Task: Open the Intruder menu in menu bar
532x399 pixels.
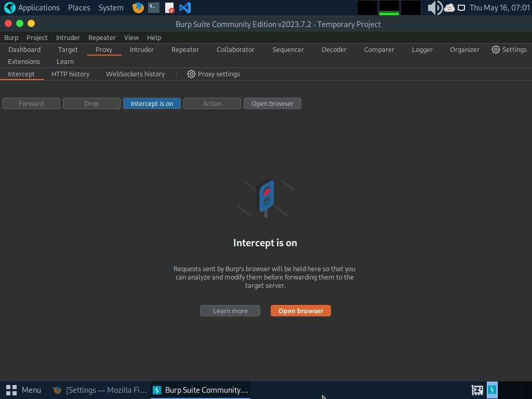Action: pos(68,37)
